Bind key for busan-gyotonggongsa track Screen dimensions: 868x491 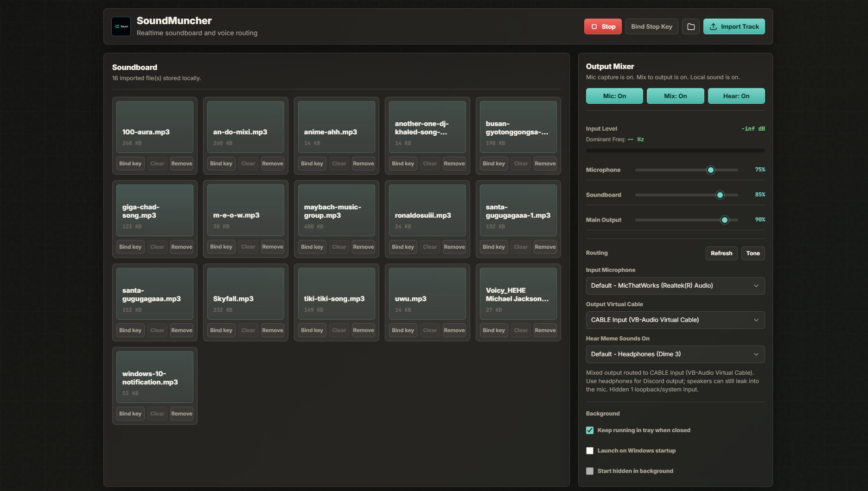494,164
